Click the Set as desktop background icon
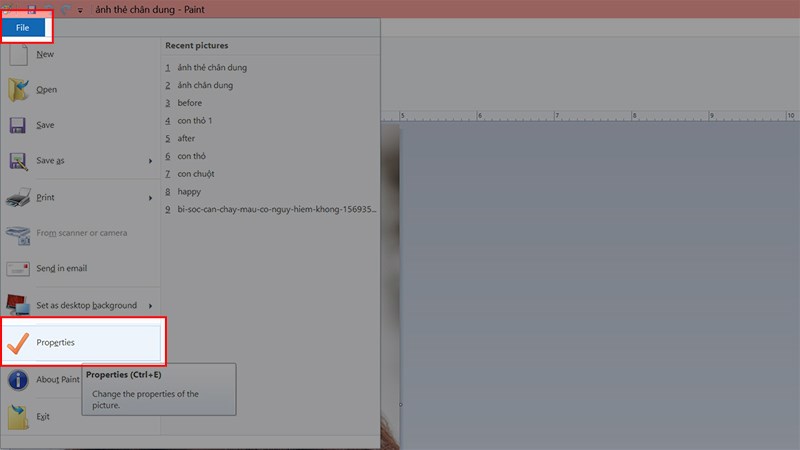Screen dimensions: 800x450 tap(18, 304)
